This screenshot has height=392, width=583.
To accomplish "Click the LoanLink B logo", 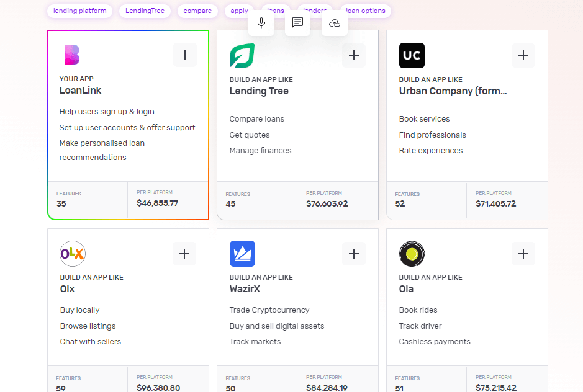I will pos(72,55).
